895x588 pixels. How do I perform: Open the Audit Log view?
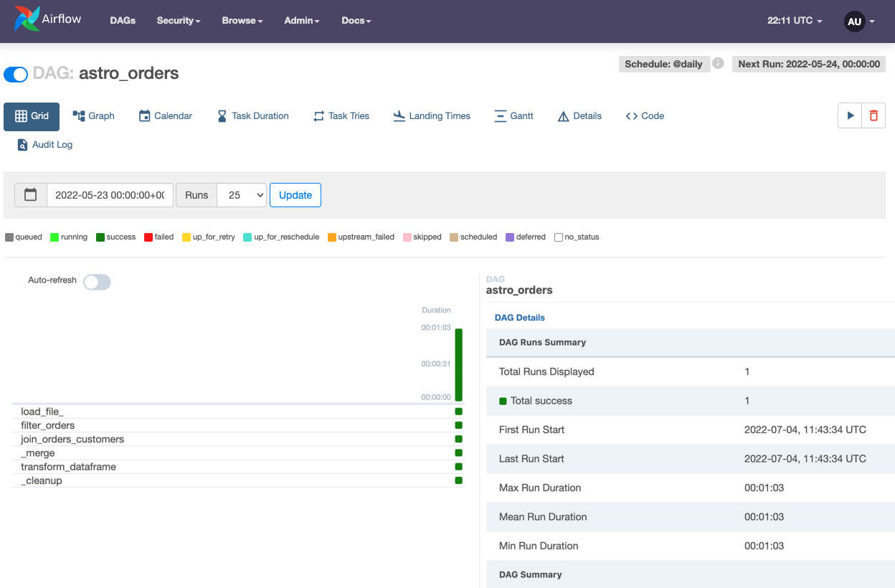click(x=45, y=145)
